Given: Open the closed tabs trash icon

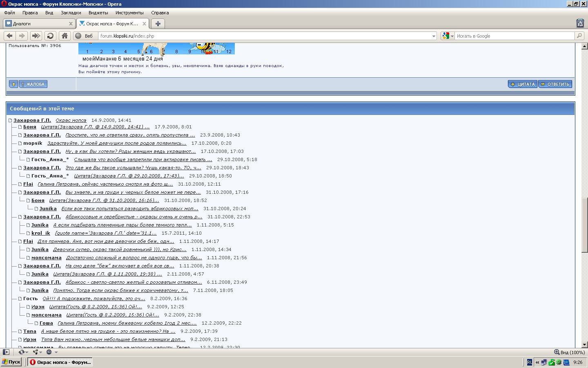Looking at the screenshot, I should tap(580, 23).
